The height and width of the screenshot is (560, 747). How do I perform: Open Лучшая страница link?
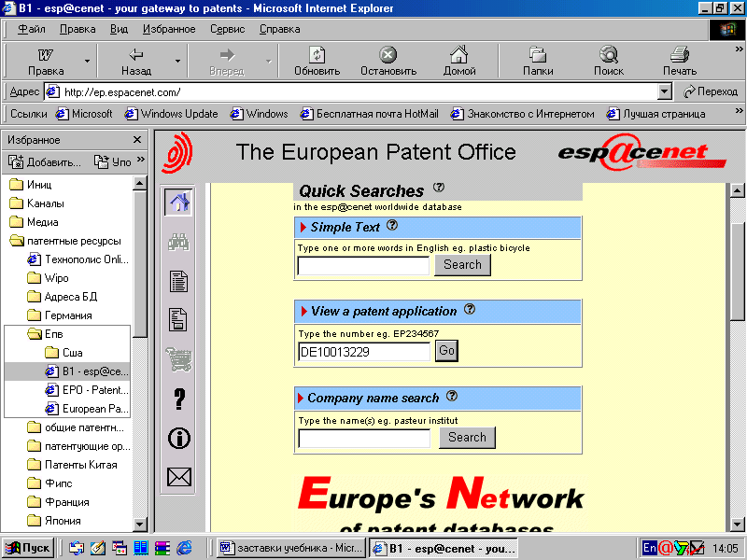coord(656,114)
